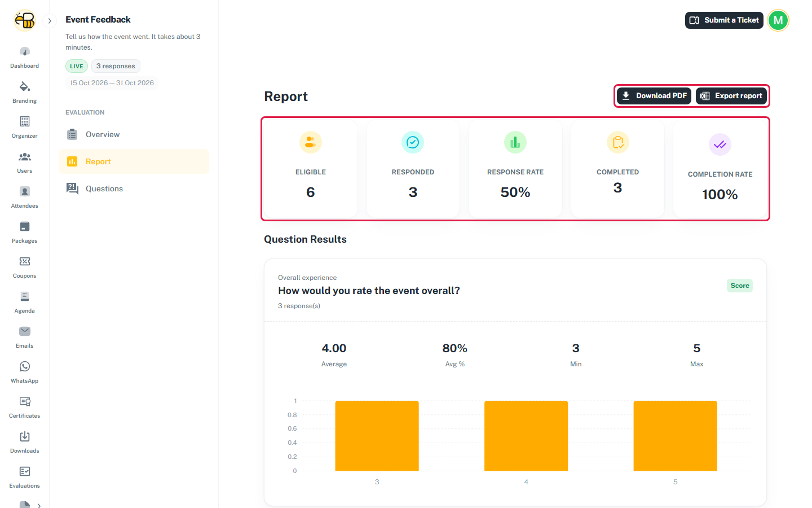Screen dimensions: 812x508
Task: Expand the sidebar with the chevron toggle
Action: (50, 21)
